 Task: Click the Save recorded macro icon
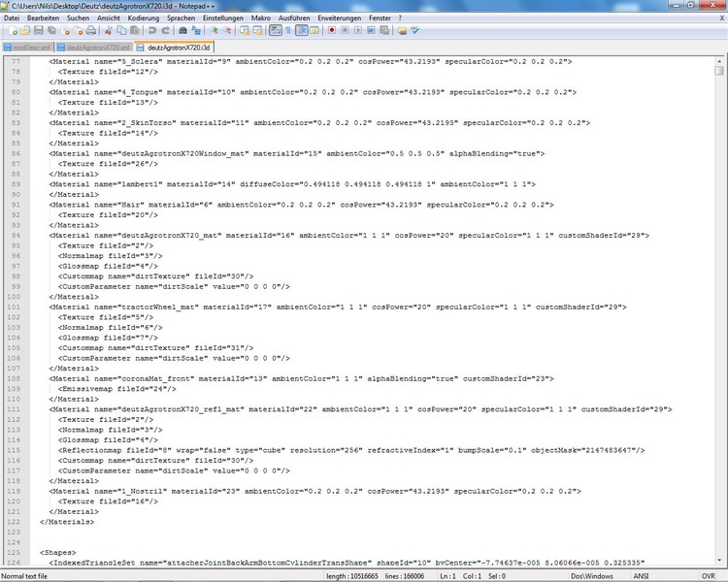[384, 31]
